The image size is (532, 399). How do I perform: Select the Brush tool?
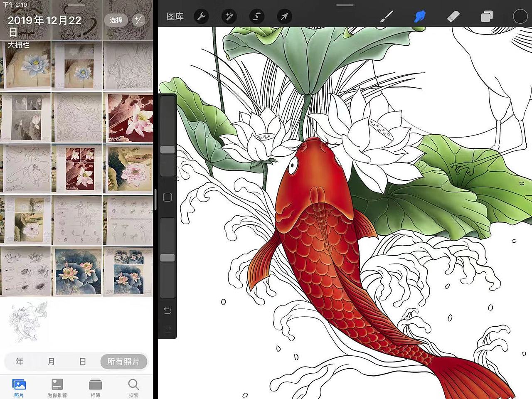click(x=387, y=17)
